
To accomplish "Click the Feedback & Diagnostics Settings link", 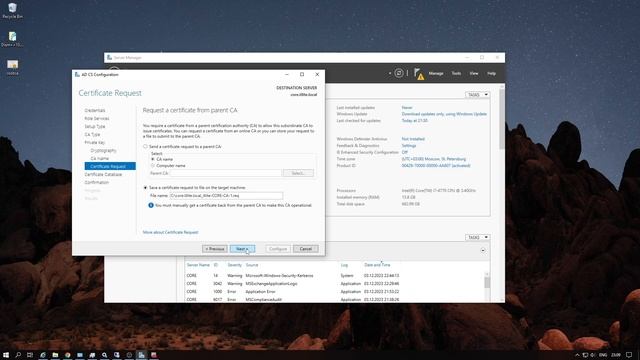I will click(409, 146).
